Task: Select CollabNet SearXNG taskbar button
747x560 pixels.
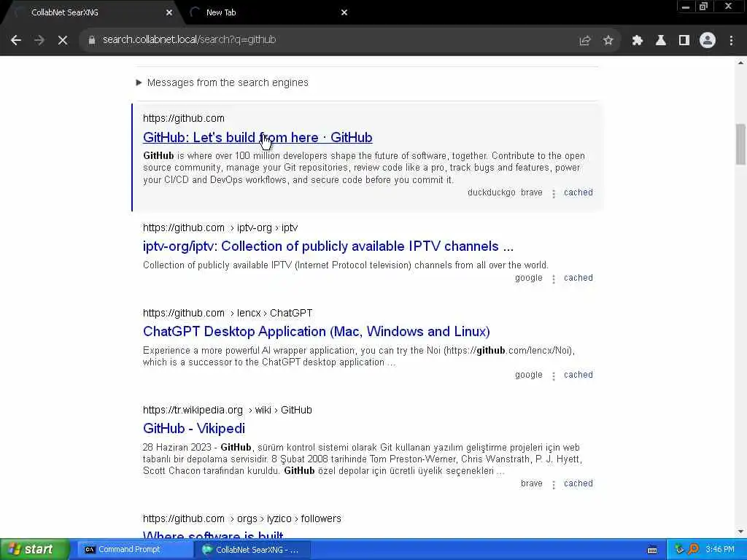Action: pos(252,550)
